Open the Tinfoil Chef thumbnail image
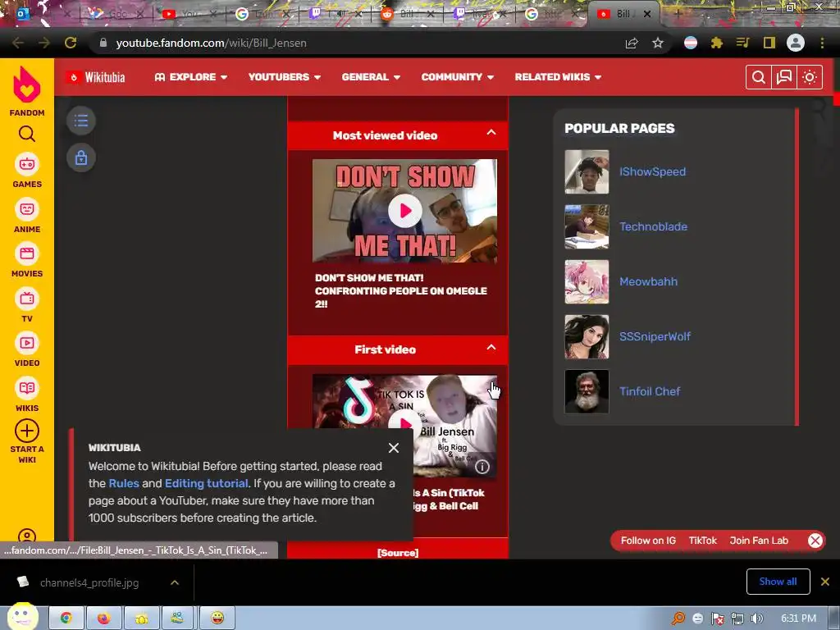The image size is (840, 630). coord(587,391)
